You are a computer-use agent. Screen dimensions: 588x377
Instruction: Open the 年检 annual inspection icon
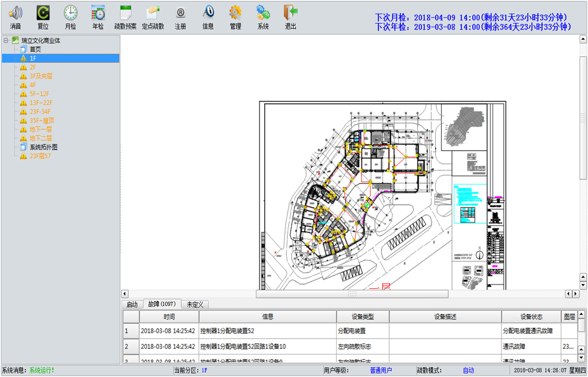coord(98,13)
